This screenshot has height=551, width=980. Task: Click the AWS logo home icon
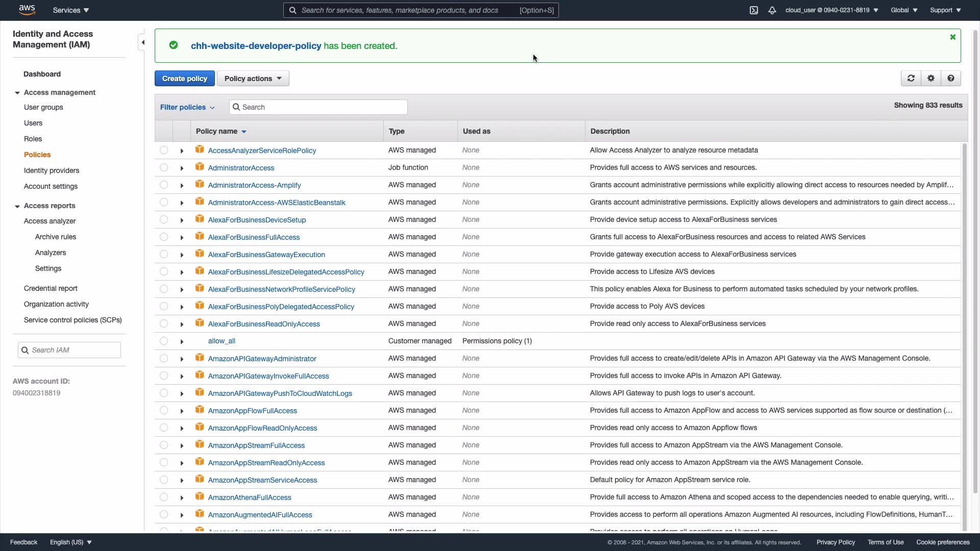click(x=27, y=10)
